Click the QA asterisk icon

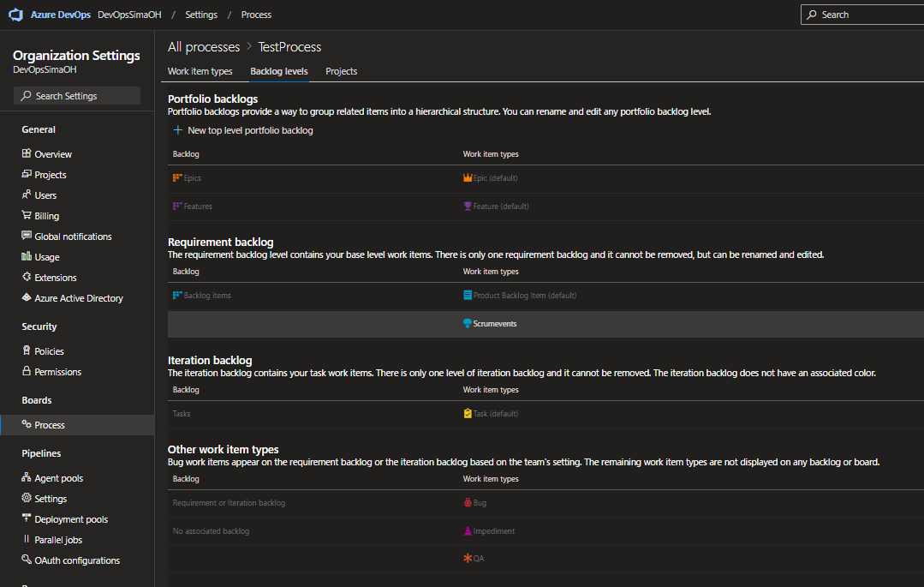(468, 559)
